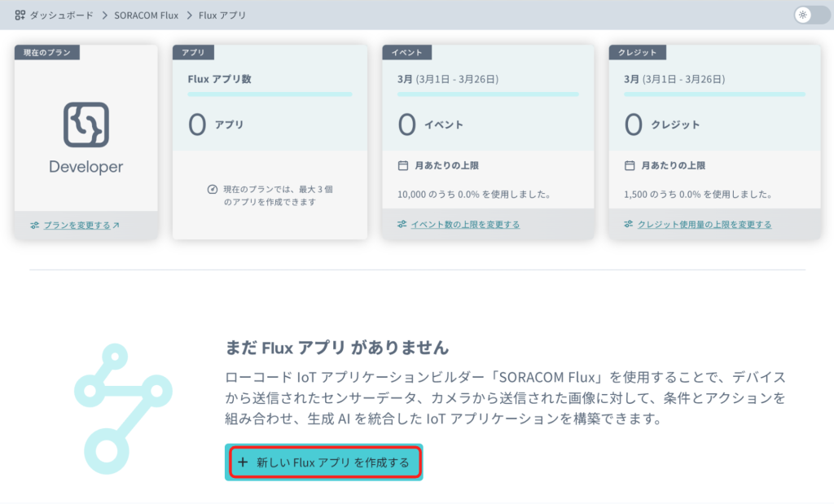Screen dimensions: 834x504
Task: Click the external link arrow after プランを変更する
Action: (116, 225)
